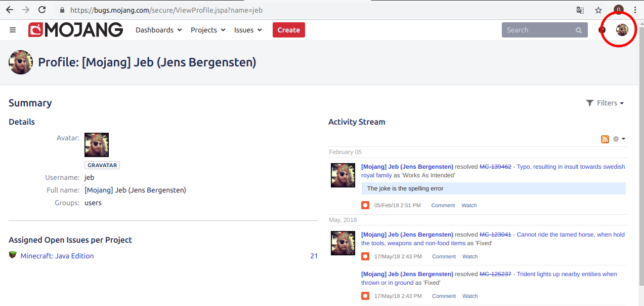This screenshot has height=306, width=644.
Task: Click the search magnifier icon
Action: coord(579,30)
